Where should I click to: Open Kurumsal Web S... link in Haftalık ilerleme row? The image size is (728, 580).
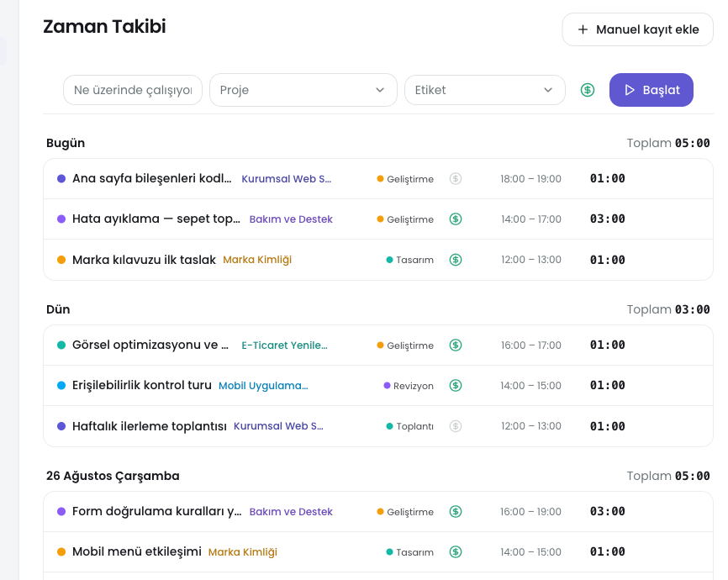[278, 426]
